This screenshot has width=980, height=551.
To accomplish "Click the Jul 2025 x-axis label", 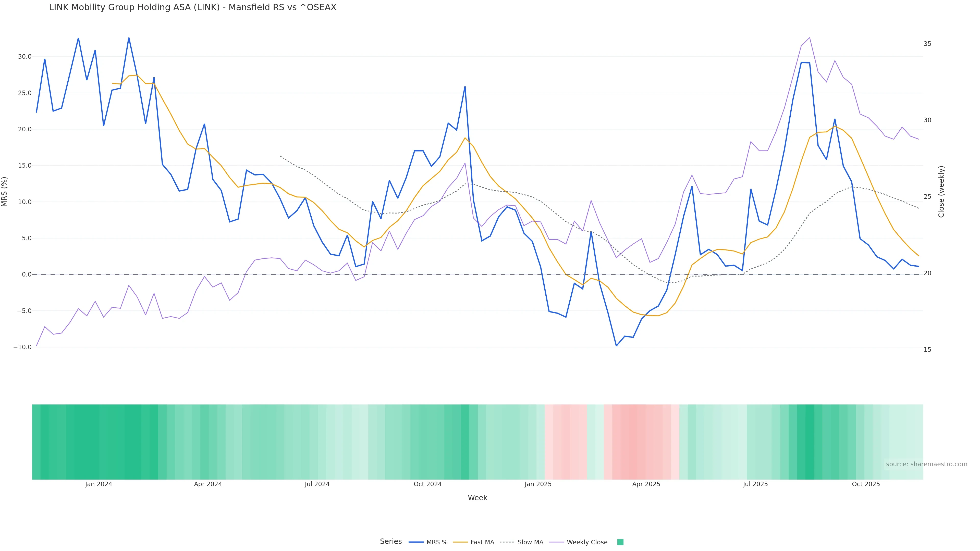I will coord(755,484).
